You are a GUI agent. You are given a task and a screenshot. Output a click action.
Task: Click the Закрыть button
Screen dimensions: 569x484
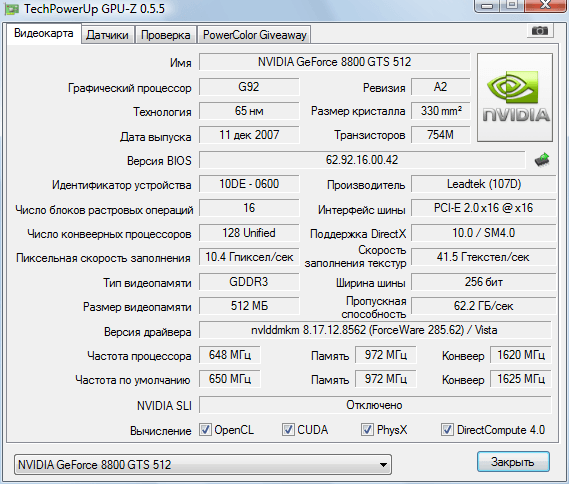point(513,462)
